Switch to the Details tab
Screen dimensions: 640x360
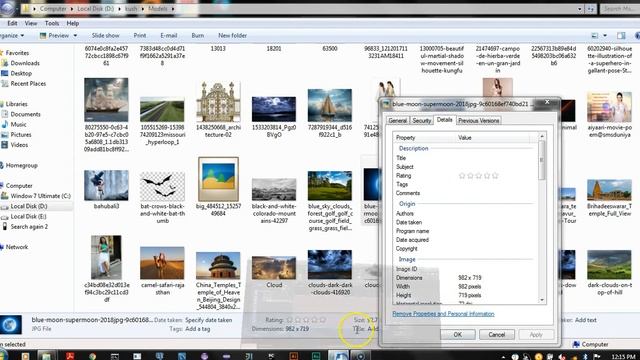click(444, 120)
